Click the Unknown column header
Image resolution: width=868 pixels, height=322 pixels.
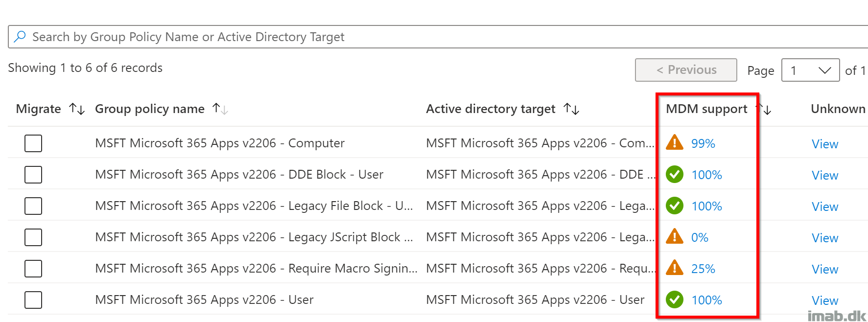pyautogui.click(x=838, y=109)
